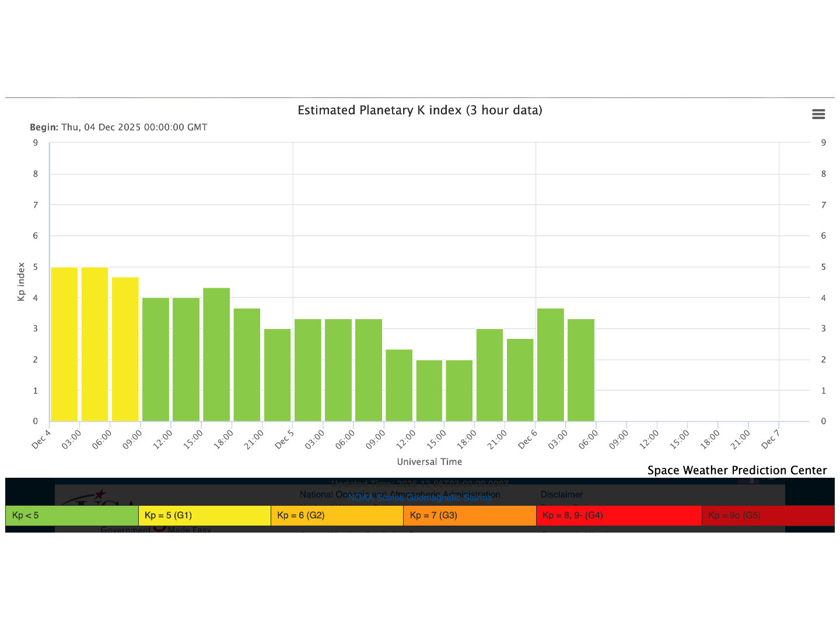Select the yellow Kp = 5 (G1) legend box

point(204,516)
